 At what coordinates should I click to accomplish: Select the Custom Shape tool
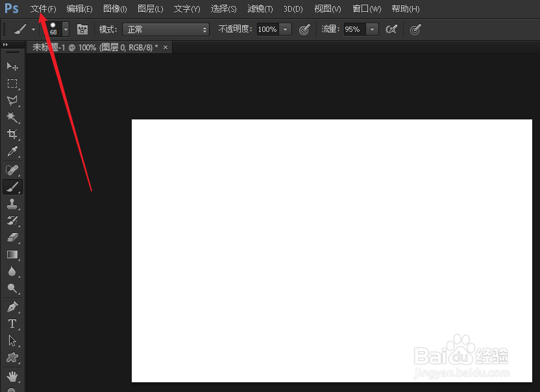(12, 358)
